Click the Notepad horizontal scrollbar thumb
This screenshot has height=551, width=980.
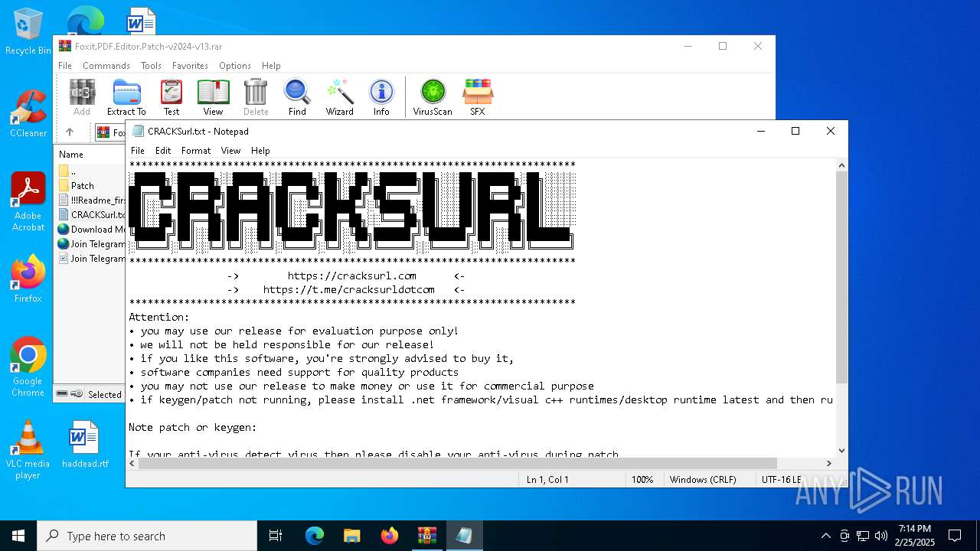tap(458, 463)
